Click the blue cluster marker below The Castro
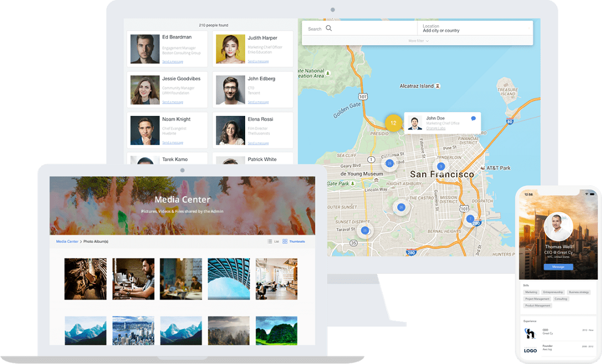The height and width of the screenshot is (364, 602). click(401, 207)
